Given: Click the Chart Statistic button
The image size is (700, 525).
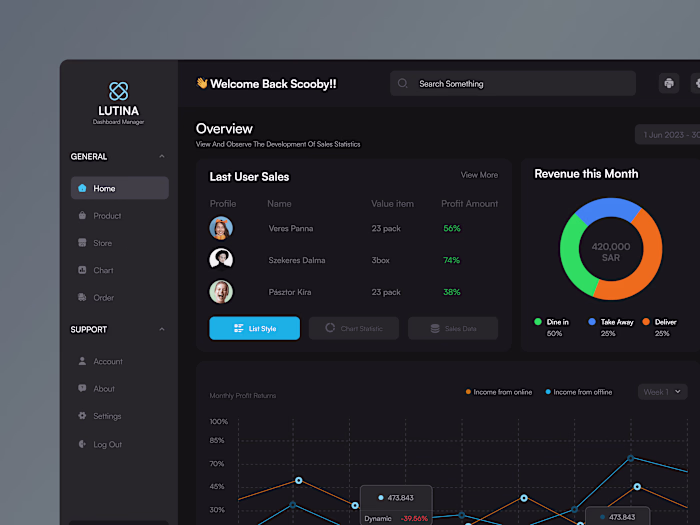Looking at the screenshot, I should (x=354, y=328).
